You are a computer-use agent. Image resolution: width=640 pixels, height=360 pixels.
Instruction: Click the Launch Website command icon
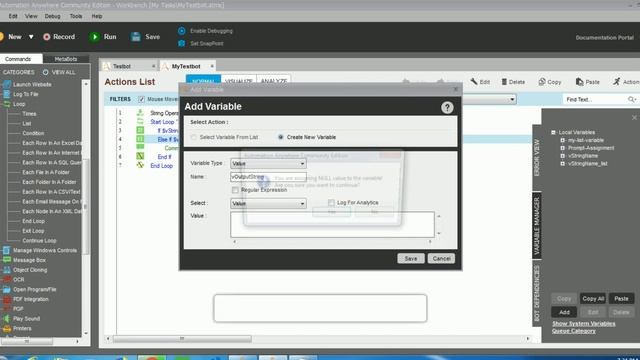coord(7,84)
